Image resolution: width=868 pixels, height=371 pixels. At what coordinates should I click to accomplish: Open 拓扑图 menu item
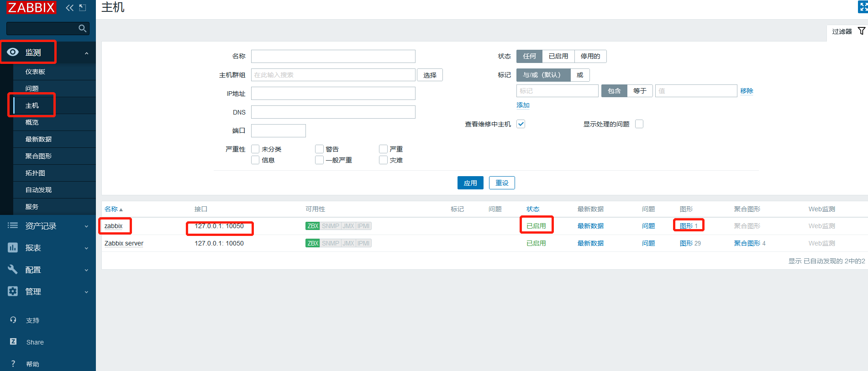(54, 173)
